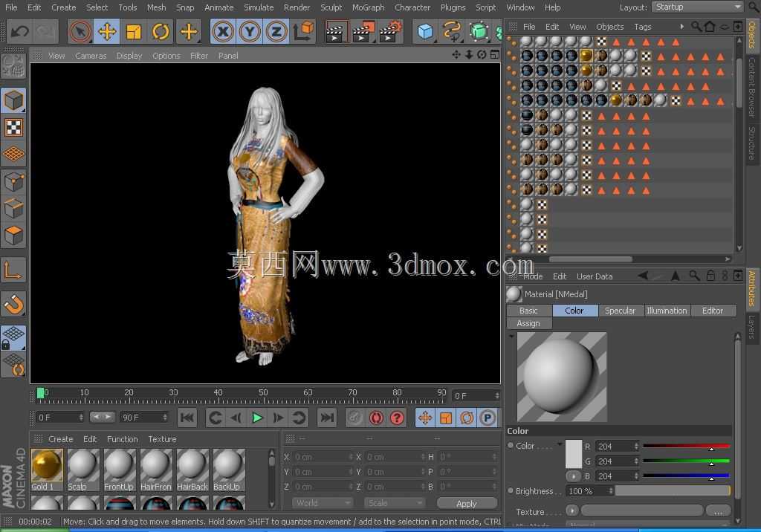
Task: Activate the Rotate tool in top toolbar
Action: pos(161,32)
